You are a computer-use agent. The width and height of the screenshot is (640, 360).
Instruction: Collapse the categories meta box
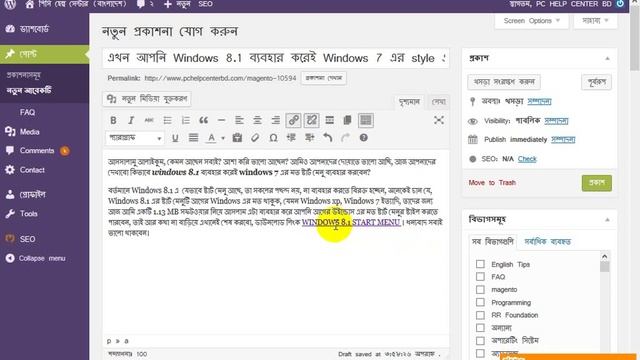[x=607, y=220]
